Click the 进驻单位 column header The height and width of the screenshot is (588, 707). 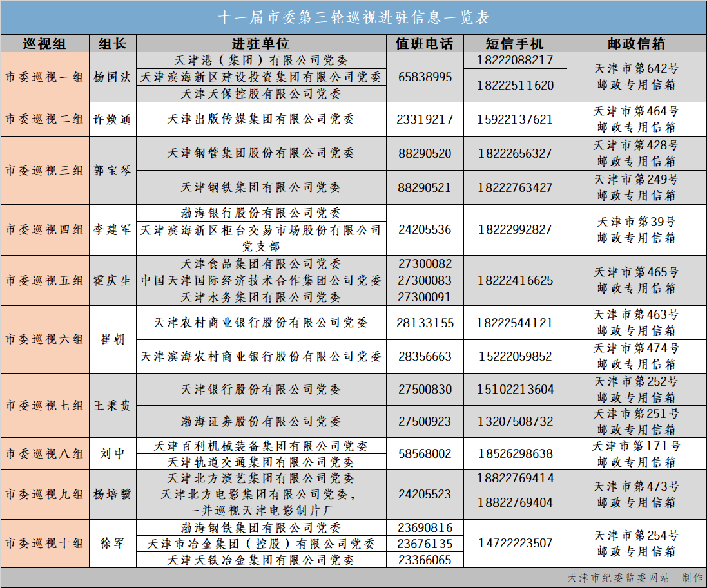click(x=261, y=44)
